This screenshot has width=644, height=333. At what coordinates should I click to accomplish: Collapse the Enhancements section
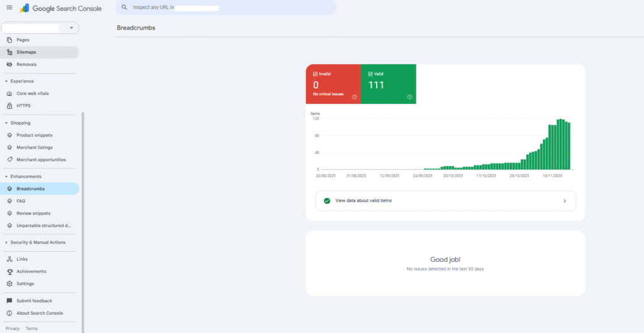tap(6, 177)
